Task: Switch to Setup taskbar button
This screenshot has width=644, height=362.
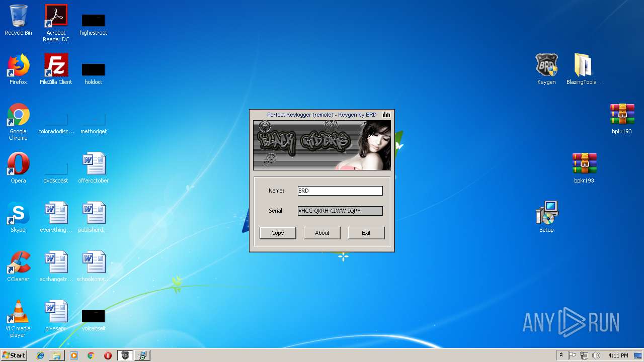Action: [x=142, y=355]
